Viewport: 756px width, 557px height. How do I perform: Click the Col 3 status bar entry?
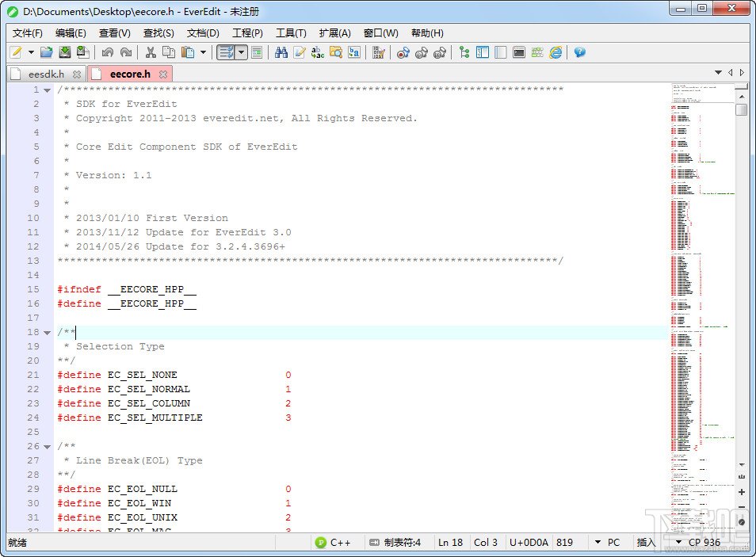tap(486, 543)
